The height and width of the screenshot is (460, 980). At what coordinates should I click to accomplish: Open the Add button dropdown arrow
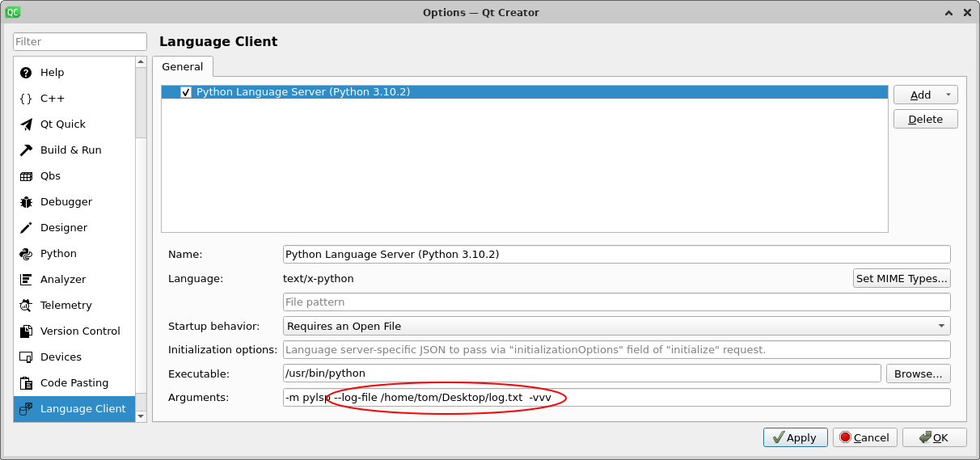coord(948,95)
